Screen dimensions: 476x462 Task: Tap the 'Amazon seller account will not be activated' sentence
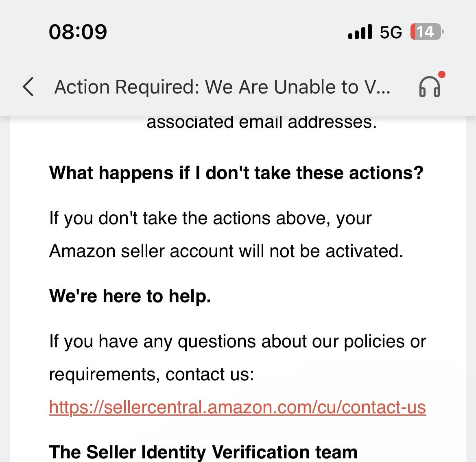point(226,251)
